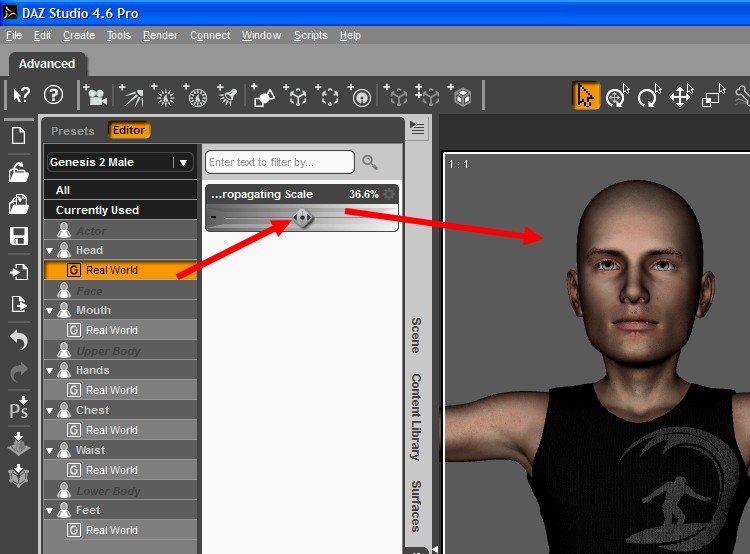Create a new camera

point(95,95)
